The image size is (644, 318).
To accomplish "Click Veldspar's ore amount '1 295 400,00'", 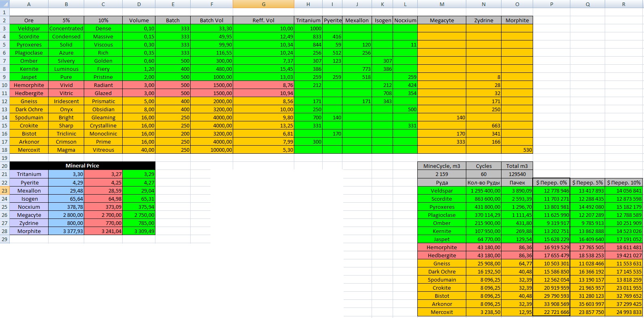I will pos(484,191).
